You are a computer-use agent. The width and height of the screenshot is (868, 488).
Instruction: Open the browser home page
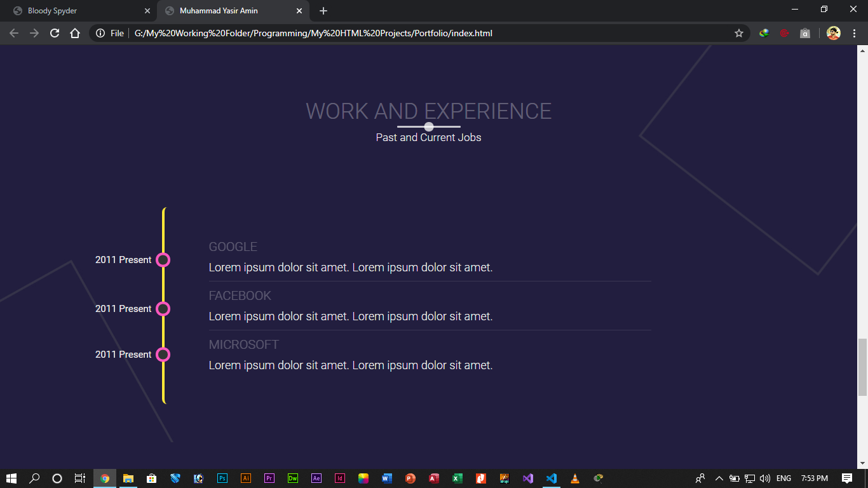(x=75, y=33)
